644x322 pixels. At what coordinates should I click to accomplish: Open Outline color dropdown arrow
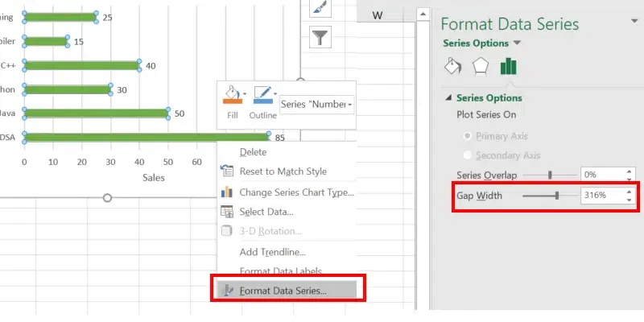pyautogui.click(x=275, y=94)
